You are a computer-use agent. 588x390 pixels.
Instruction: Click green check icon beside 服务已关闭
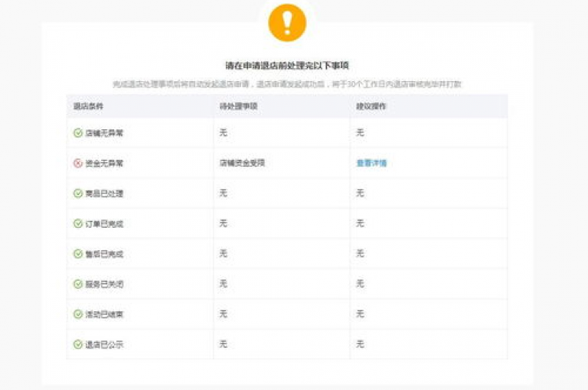pos(77,284)
